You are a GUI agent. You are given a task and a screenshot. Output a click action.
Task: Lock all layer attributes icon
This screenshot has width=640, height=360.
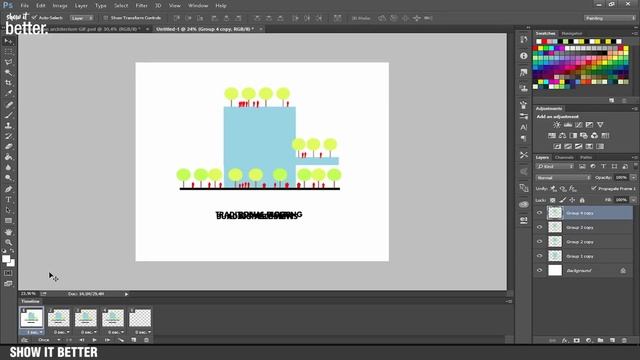click(x=582, y=200)
